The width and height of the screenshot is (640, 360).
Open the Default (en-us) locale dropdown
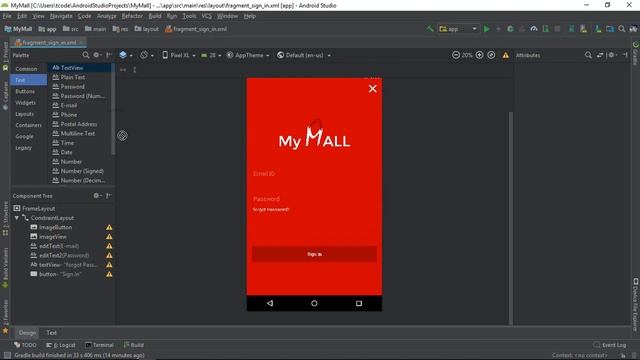pyautogui.click(x=304, y=55)
